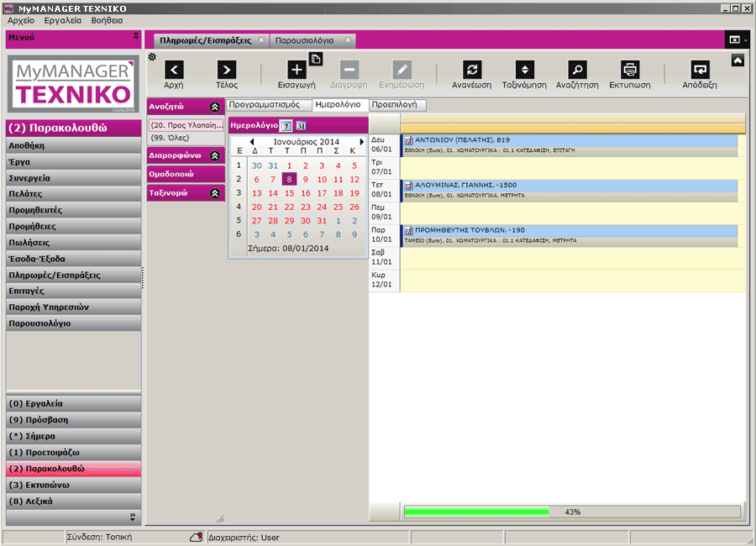Viewport: 756px width, 546px height.
Task: Jump to last record with Τέλος
Action: 227,70
